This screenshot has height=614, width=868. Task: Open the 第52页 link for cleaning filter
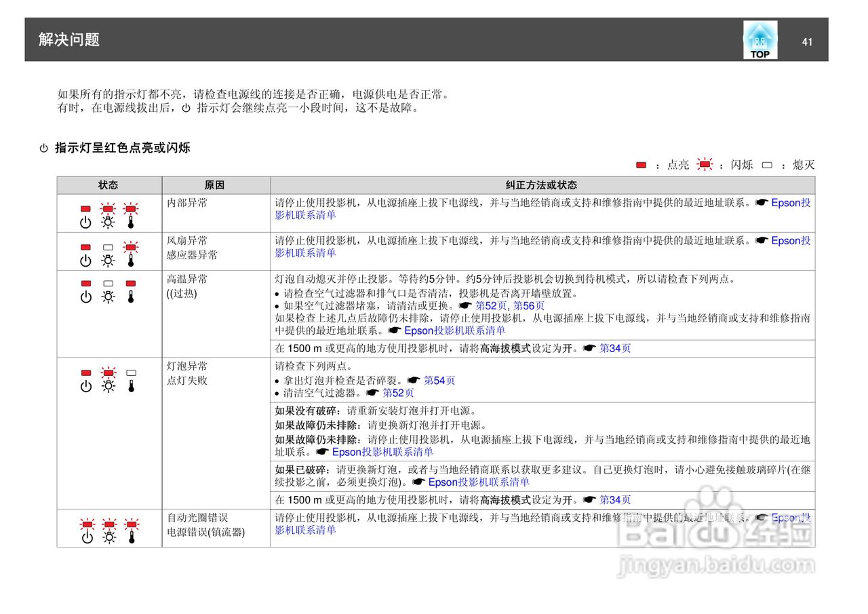399,393
